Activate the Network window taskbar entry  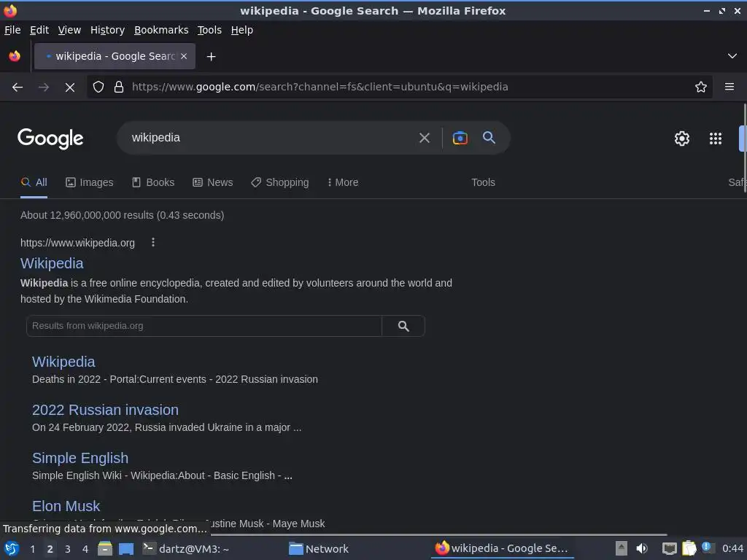320,549
